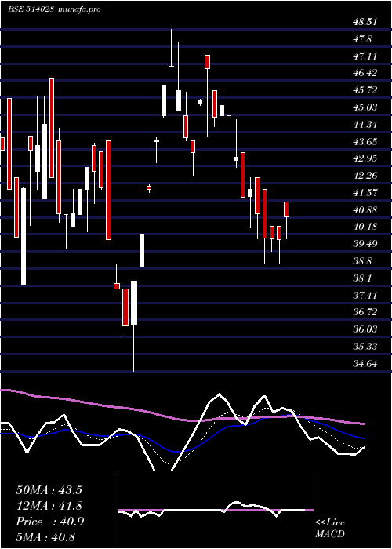Viewport: 392px width, 549px height.
Task: Select the 40.88 price axis label
Action: [x=365, y=209]
